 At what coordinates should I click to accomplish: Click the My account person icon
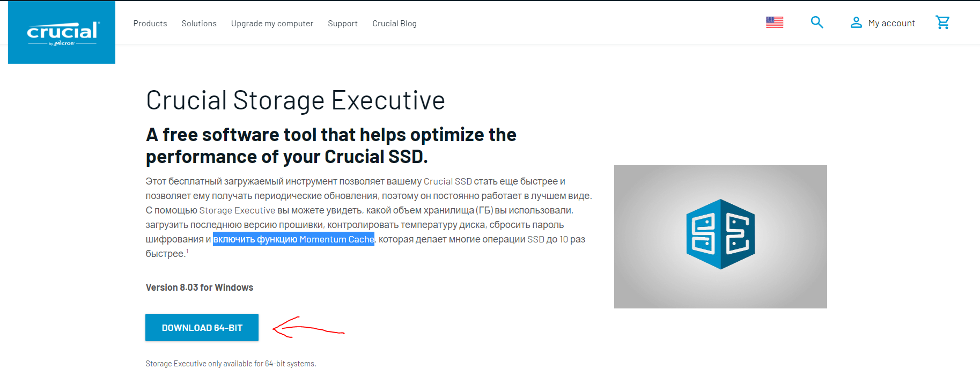pyautogui.click(x=856, y=23)
